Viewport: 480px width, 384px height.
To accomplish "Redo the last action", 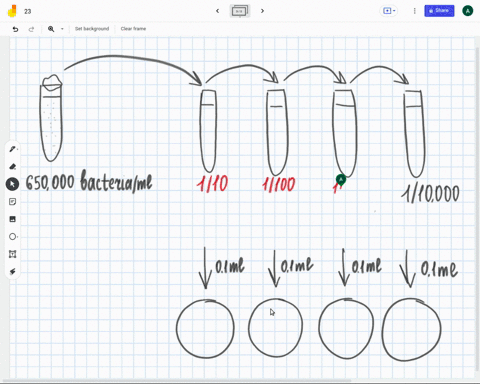I will (31, 29).
